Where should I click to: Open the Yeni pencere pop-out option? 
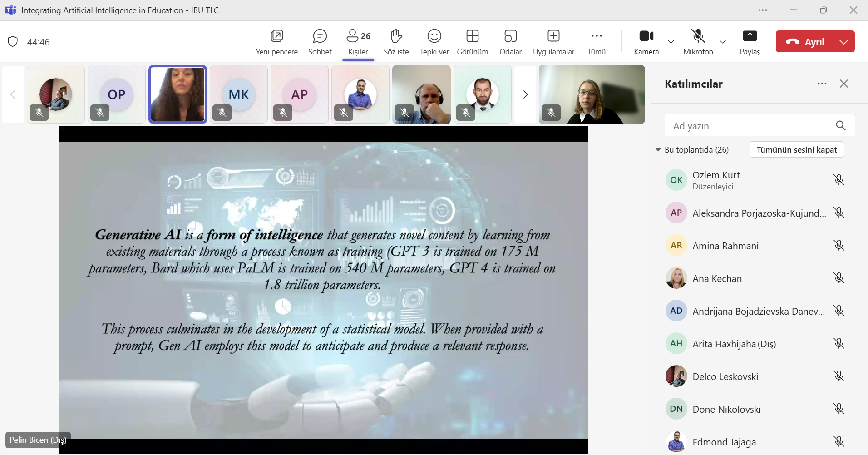[x=276, y=42]
